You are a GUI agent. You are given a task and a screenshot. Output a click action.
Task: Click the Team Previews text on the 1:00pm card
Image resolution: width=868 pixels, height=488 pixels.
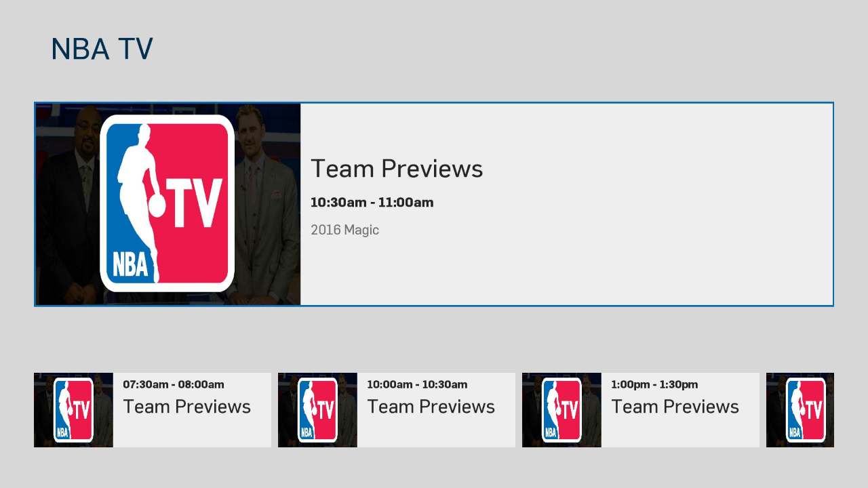[675, 407]
